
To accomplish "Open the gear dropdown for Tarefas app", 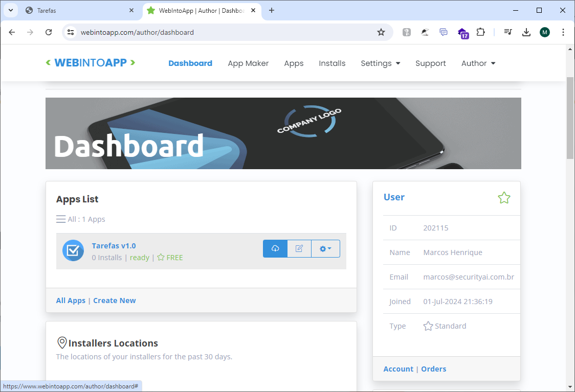I will coord(325,249).
